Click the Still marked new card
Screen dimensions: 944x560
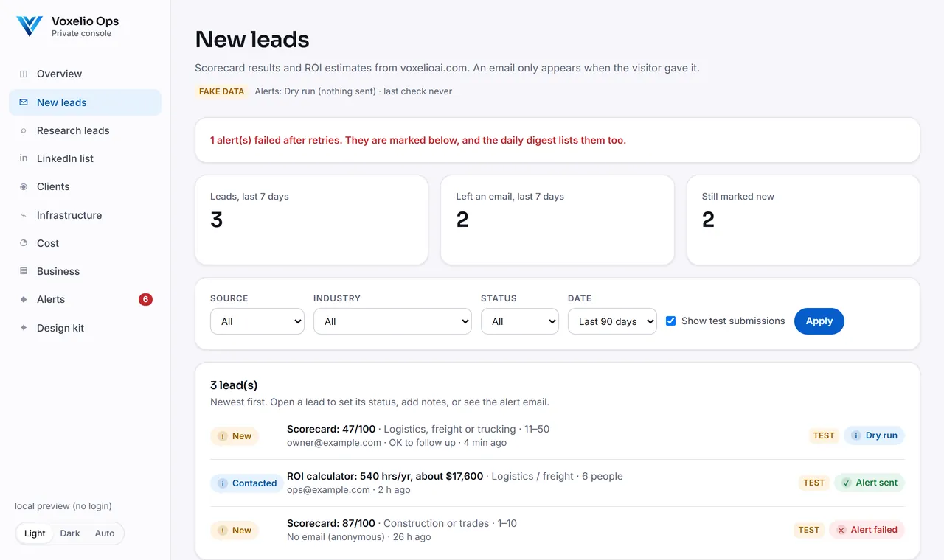coord(803,220)
